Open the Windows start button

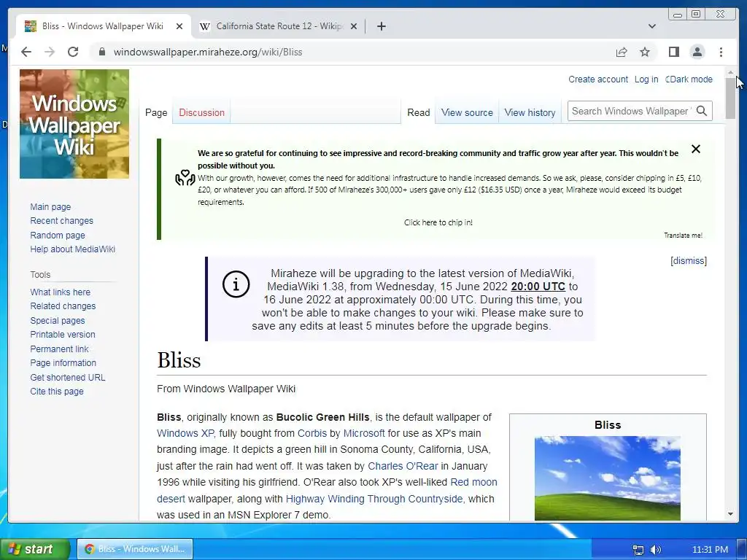click(35, 549)
